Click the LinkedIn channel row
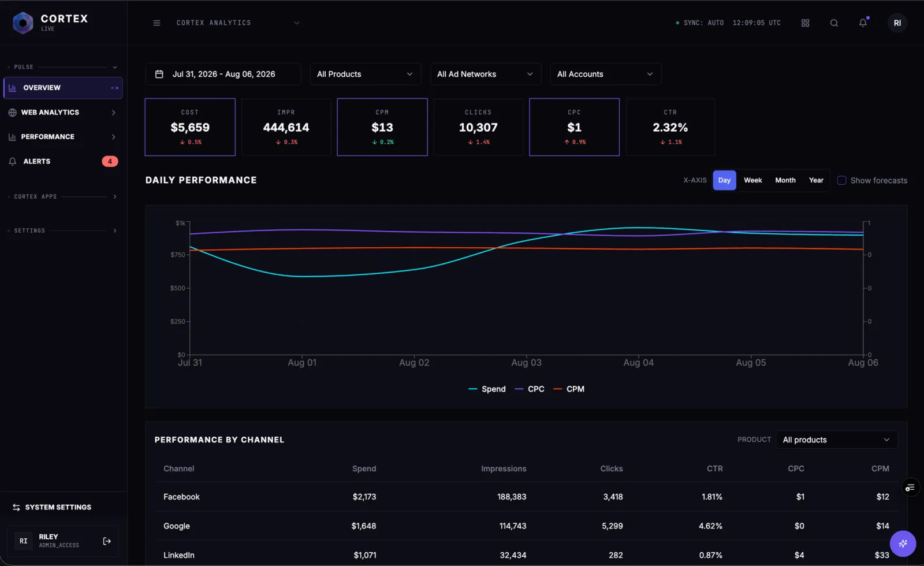924x566 pixels. pos(526,555)
